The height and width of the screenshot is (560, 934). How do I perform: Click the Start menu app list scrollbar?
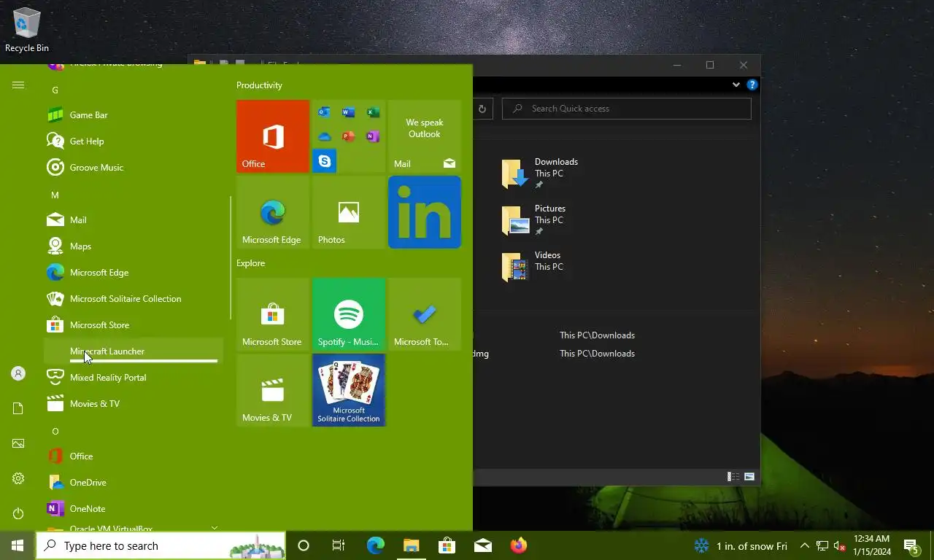coord(231,257)
